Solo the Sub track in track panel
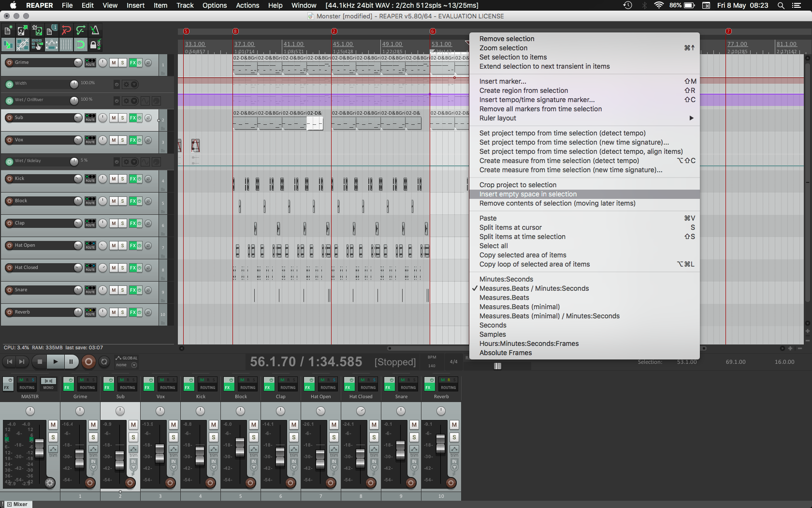The height and width of the screenshot is (508, 812). [122, 118]
